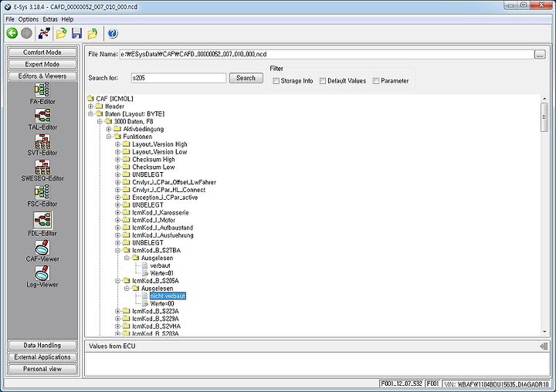The height and width of the screenshot is (392, 556).
Task: Toggle the Default Values filter checkbox
Action: click(x=322, y=81)
